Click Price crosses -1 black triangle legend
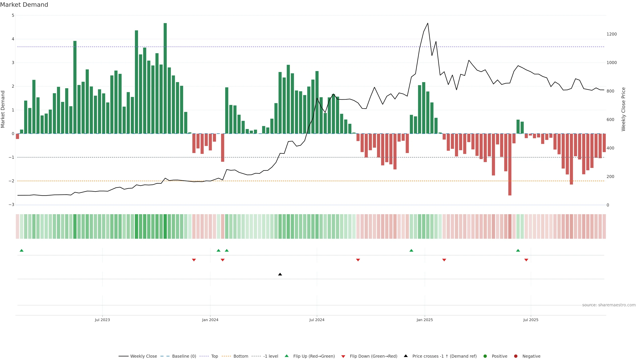 coord(406,356)
